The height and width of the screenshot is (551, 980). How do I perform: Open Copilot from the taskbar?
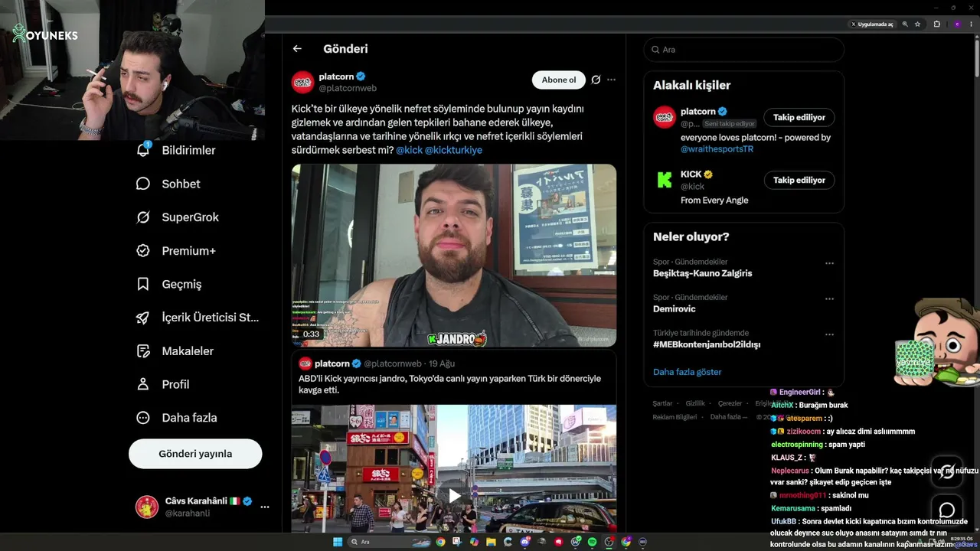[474, 542]
